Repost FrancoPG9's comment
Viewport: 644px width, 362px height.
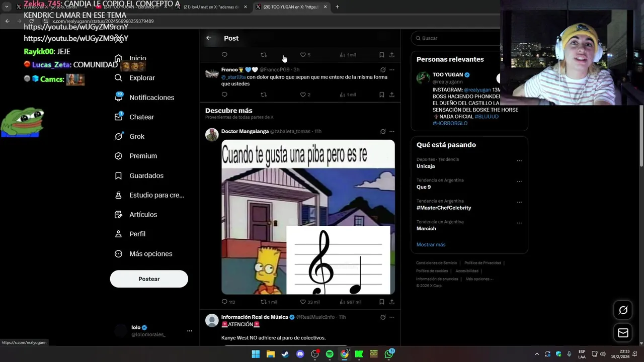[x=264, y=95]
